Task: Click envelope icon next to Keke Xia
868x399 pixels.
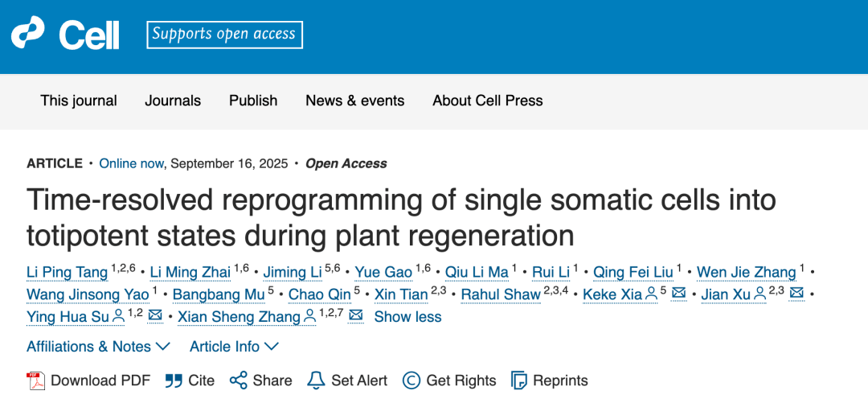Action: pos(679,294)
